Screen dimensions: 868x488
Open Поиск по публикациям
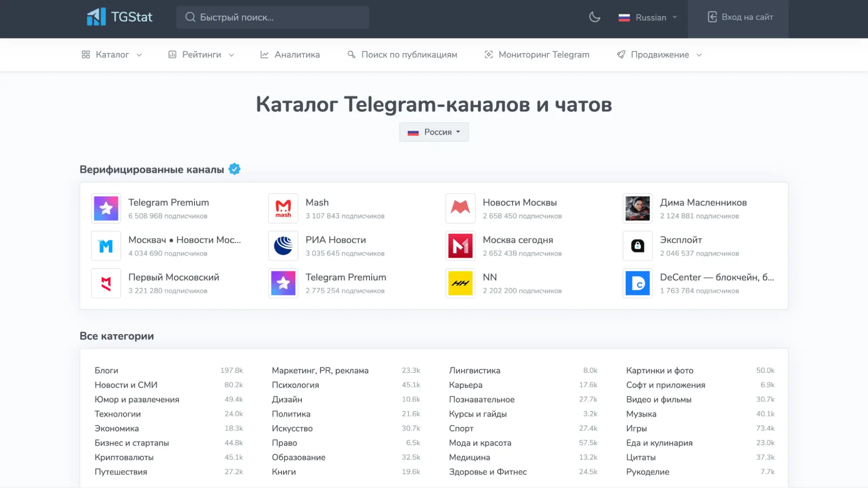tap(402, 55)
